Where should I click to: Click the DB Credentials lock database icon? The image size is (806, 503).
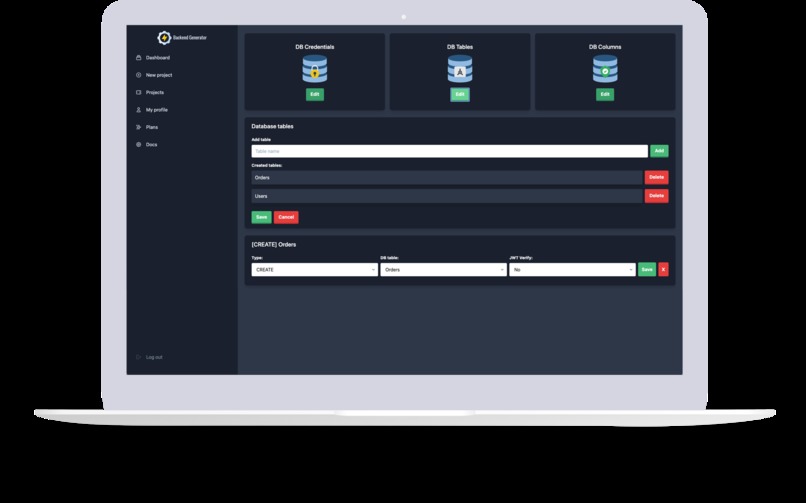point(315,69)
